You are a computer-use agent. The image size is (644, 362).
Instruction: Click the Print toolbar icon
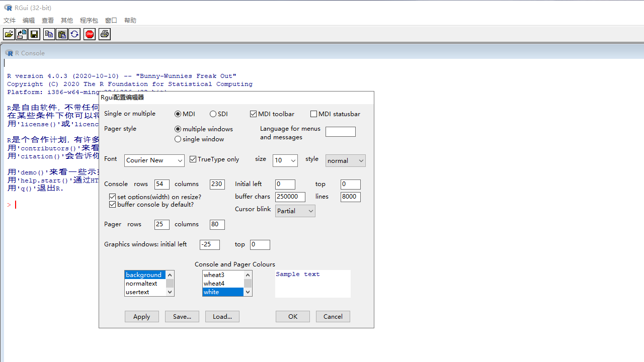point(105,34)
